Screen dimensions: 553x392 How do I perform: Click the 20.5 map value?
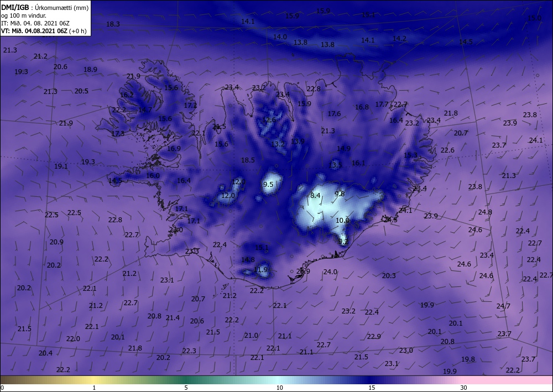tap(81, 91)
